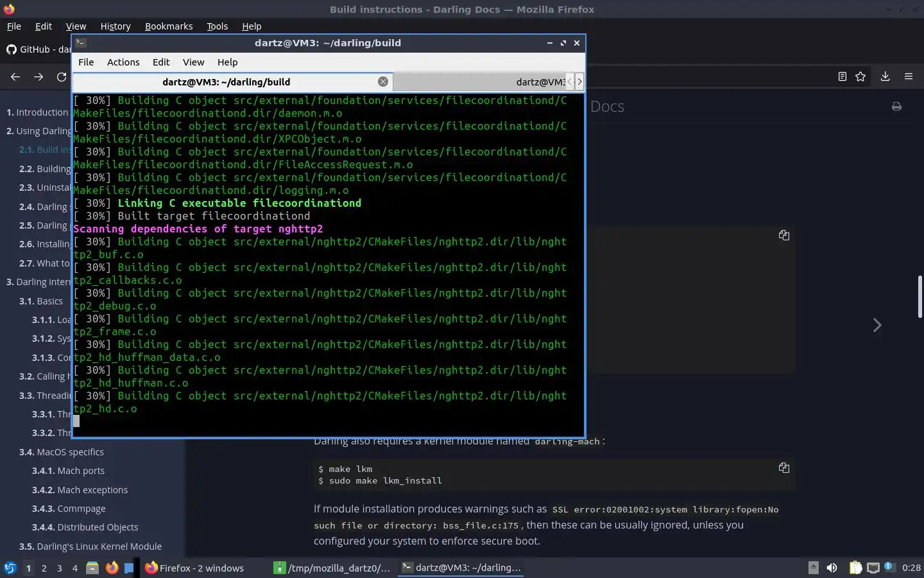
Task: Open the removable media tray icon
Action: point(813,568)
